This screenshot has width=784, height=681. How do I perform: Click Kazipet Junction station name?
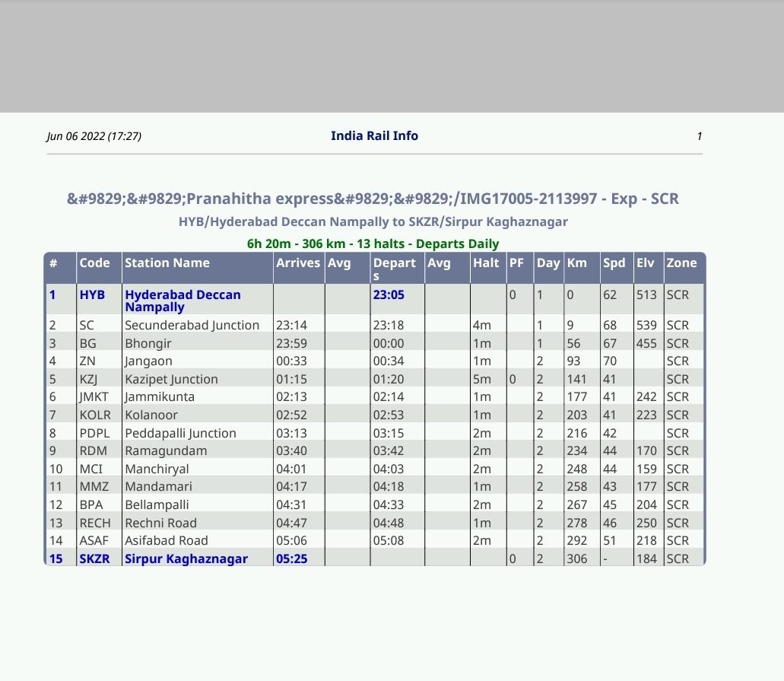click(x=171, y=379)
